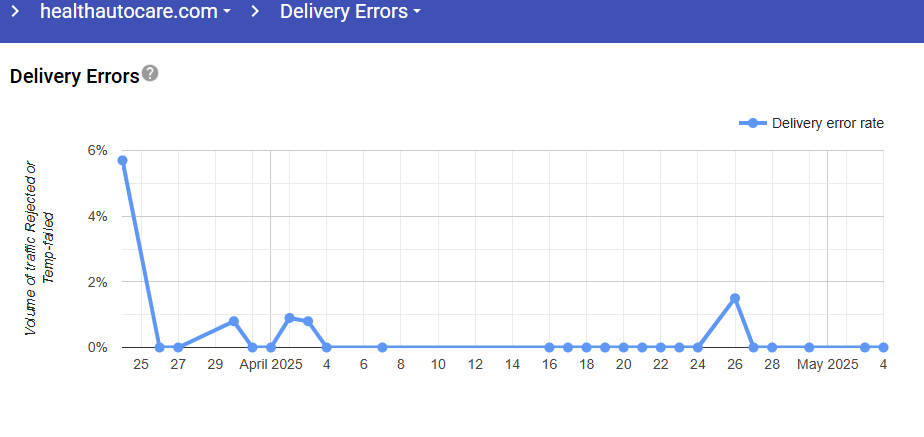Image resolution: width=924 pixels, height=437 pixels.
Task: Select the 5.7% peak point at chart start
Action: pos(122,160)
